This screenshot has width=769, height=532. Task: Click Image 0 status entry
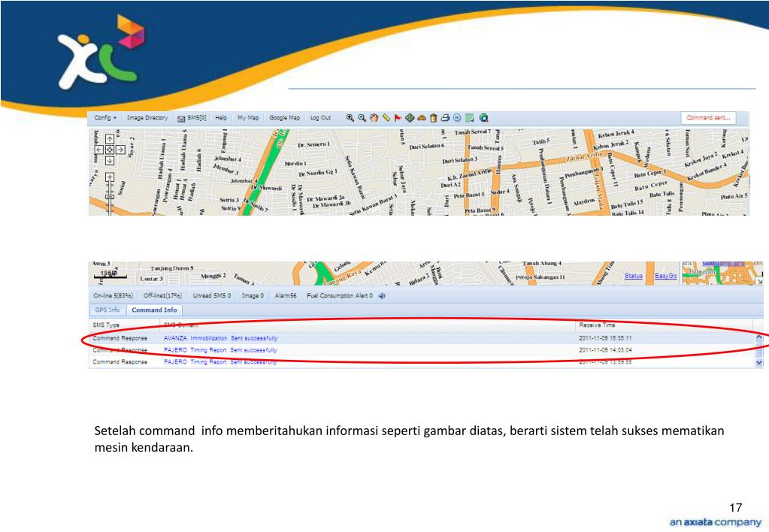(253, 295)
